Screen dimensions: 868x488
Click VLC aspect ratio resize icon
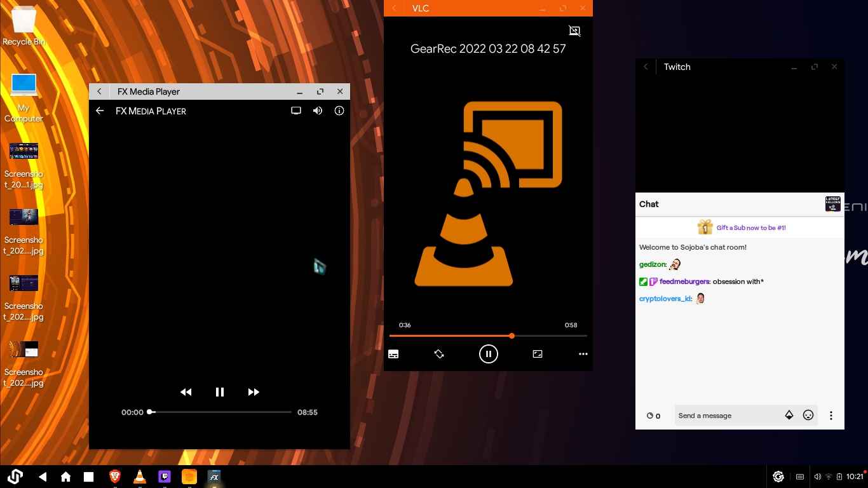[x=538, y=354]
